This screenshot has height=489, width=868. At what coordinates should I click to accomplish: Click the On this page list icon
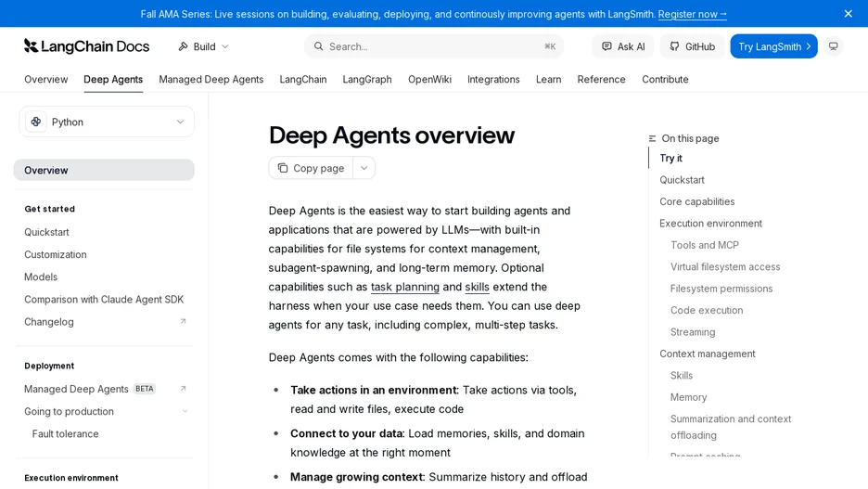[x=652, y=138]
